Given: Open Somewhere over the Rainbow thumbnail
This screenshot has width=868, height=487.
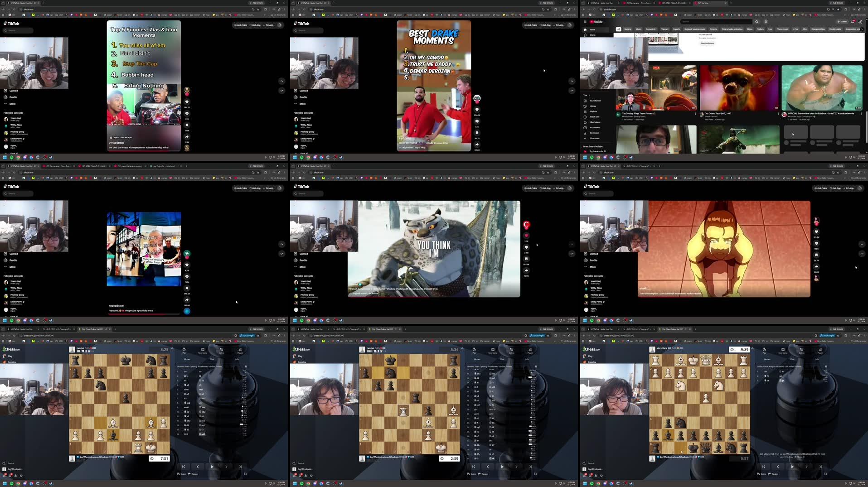Looking at the screenshot, I should click(x=822, y=87).
